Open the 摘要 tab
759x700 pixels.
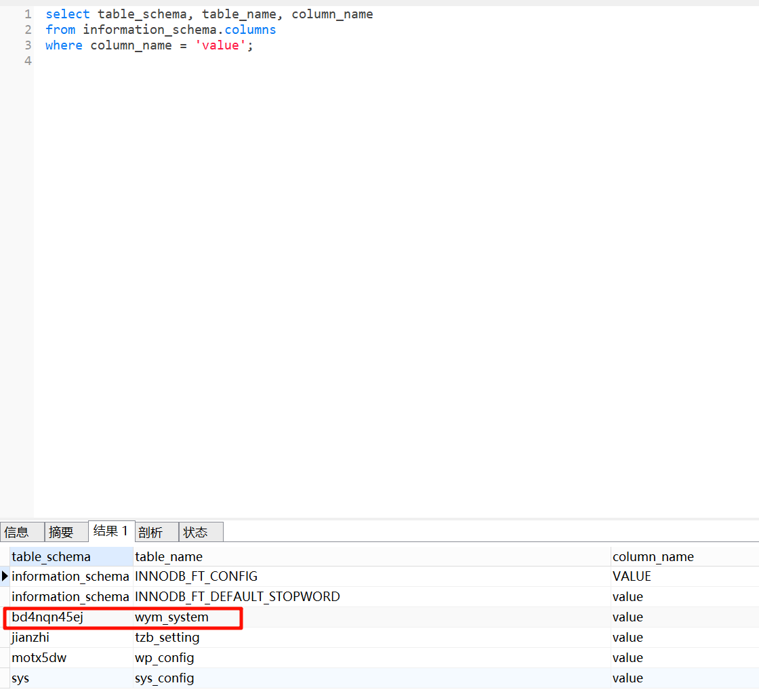[61, 532]
